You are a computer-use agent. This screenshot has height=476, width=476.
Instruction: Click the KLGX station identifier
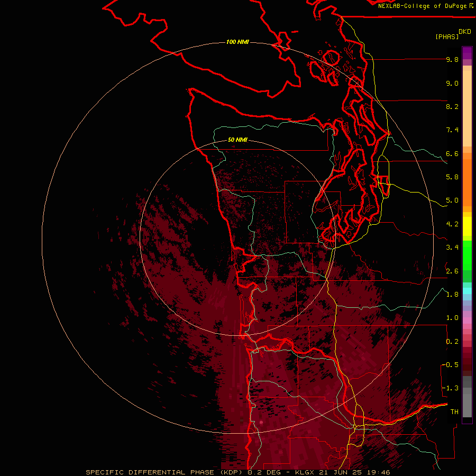306,472
